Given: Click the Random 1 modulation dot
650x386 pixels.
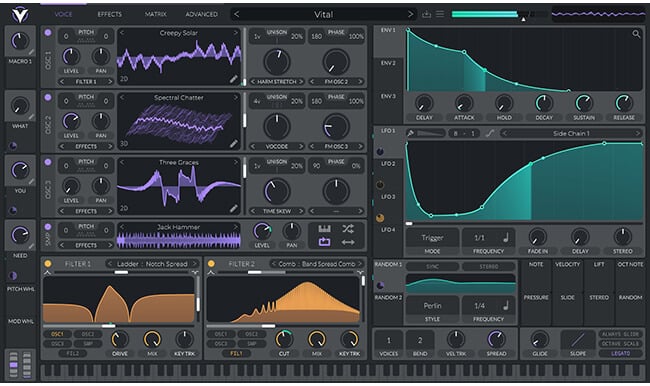Looking at the screenshot, I should point(380,285).
